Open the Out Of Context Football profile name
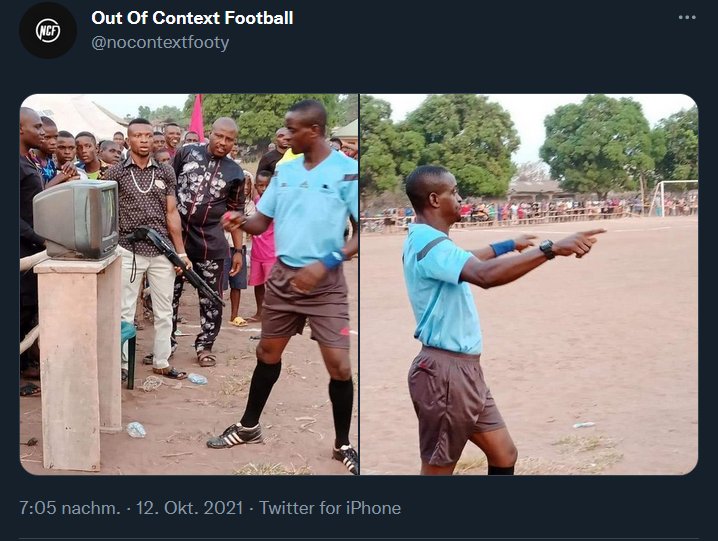This screenshot has height=541, width=718. click(192, 18)
